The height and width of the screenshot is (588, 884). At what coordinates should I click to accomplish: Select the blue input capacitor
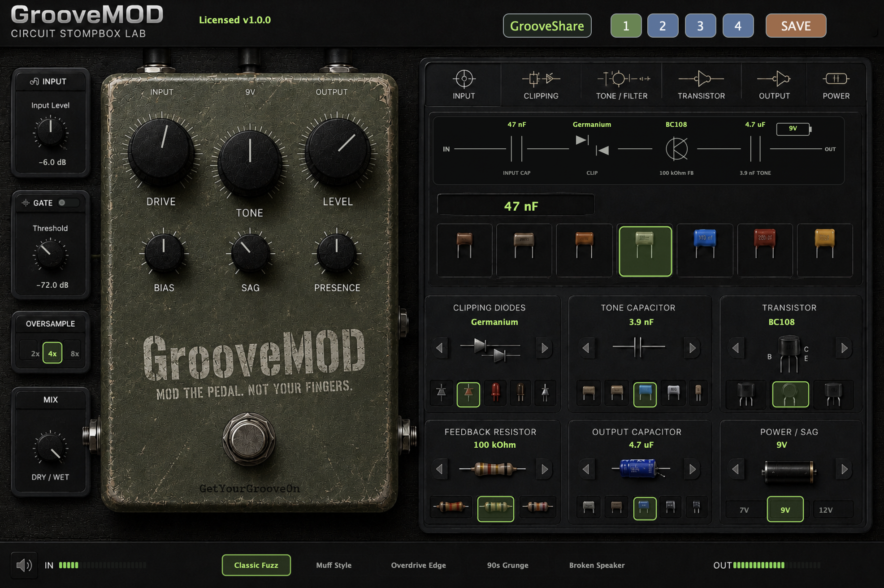click(705, 251)
